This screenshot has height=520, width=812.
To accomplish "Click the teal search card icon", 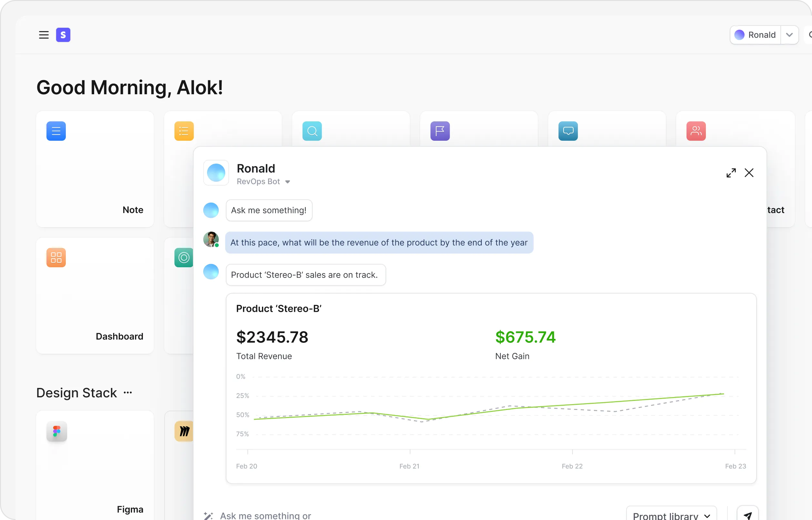I will tap(312, 131).
